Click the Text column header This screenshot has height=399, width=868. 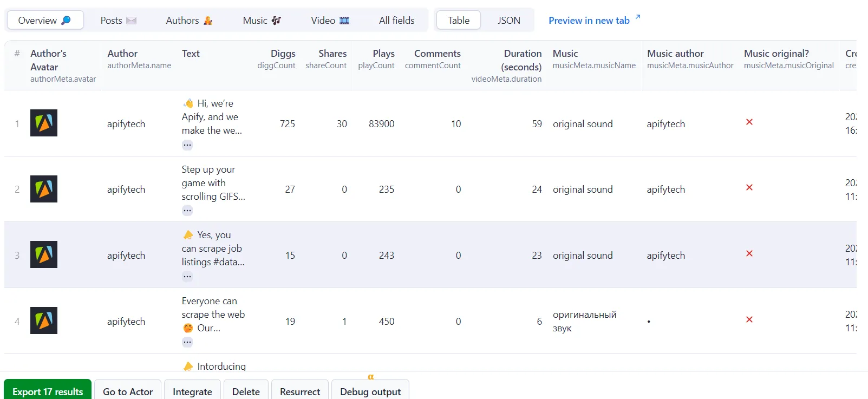click(x=191, y=54)
